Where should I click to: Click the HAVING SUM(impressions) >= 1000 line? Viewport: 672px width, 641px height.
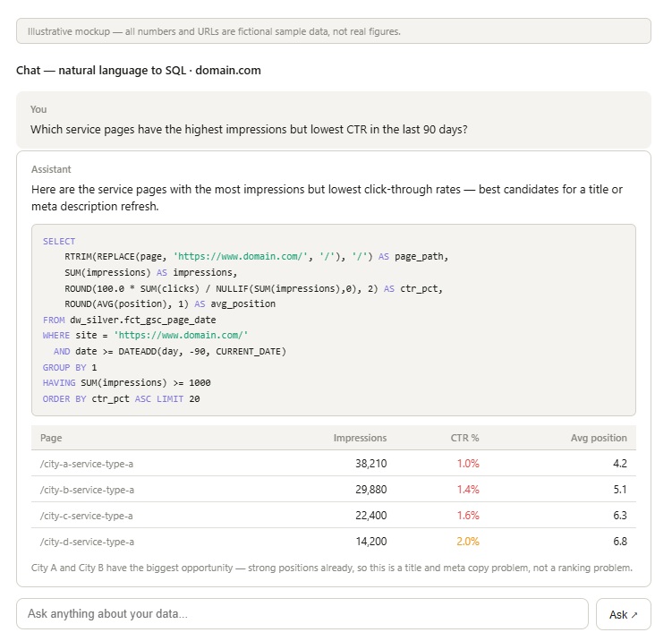pos(127,383)
